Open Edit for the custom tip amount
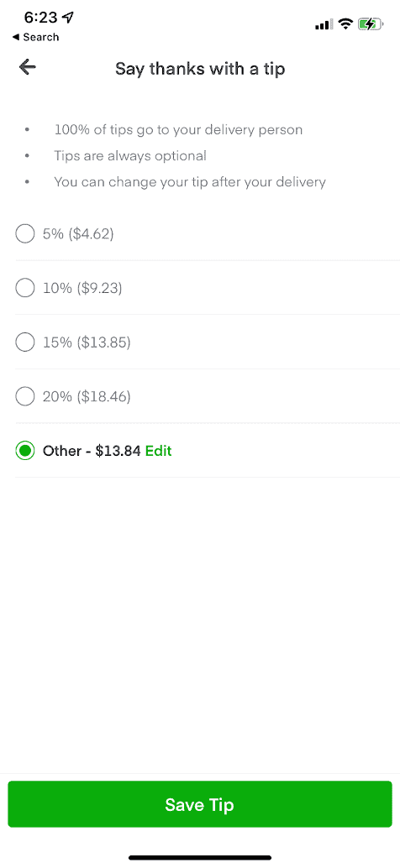This screenshot has height=868, width=400. (x=159, y=451)
